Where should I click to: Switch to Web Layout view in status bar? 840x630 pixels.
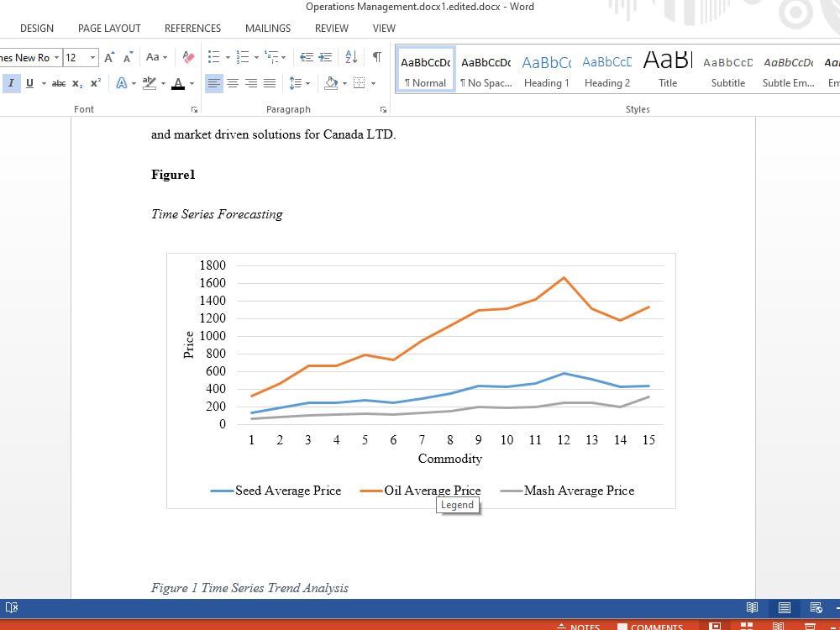[816, 607]
